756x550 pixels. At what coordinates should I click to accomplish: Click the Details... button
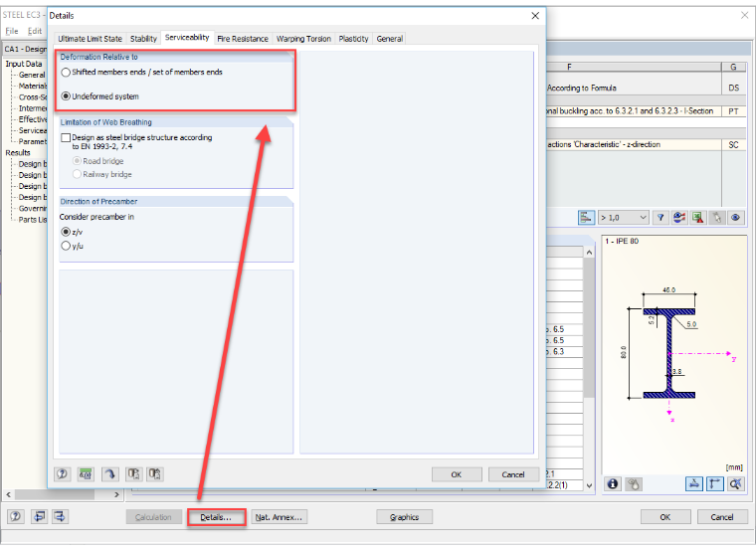[216, 517]
